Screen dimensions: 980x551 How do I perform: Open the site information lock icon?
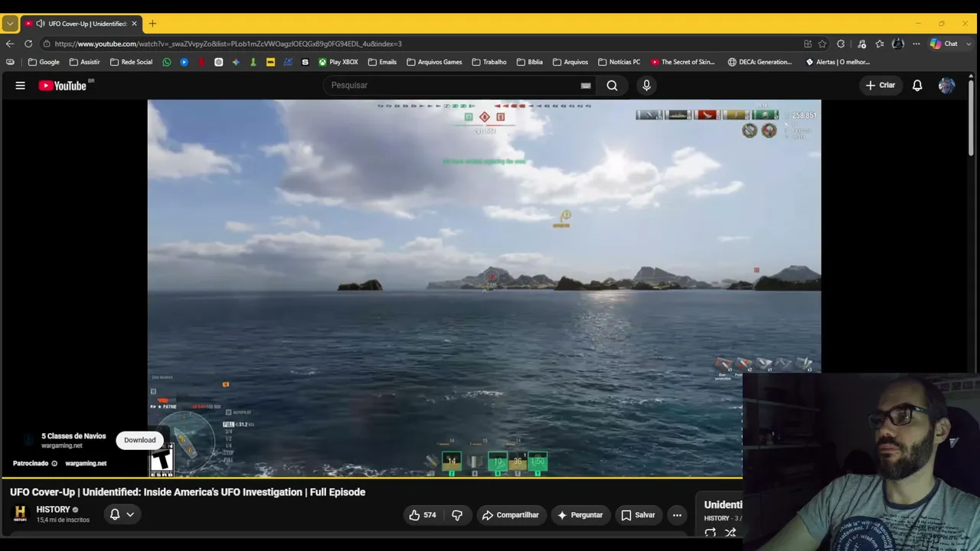[47, 44]
